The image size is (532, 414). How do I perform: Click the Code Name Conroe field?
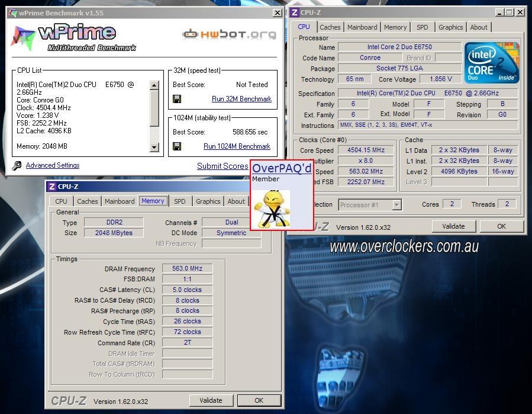[370, 57]
